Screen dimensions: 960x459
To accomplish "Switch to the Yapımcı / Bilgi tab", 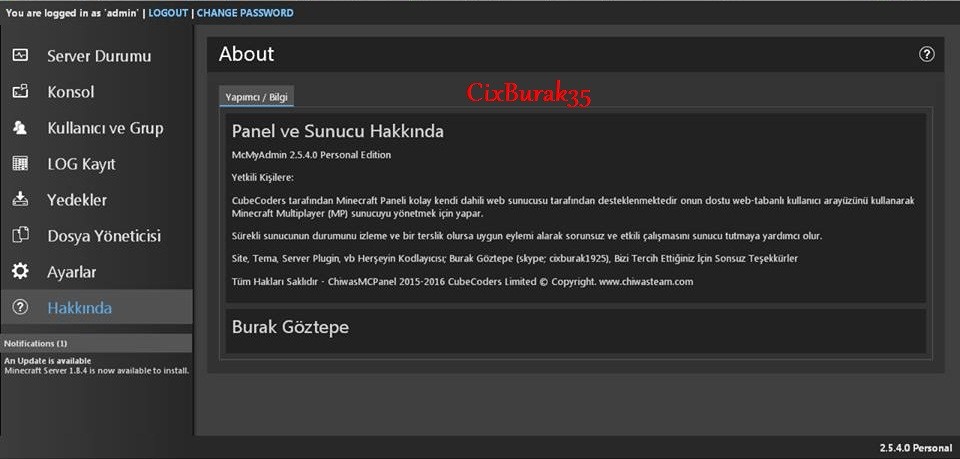I will pos(257,97).
